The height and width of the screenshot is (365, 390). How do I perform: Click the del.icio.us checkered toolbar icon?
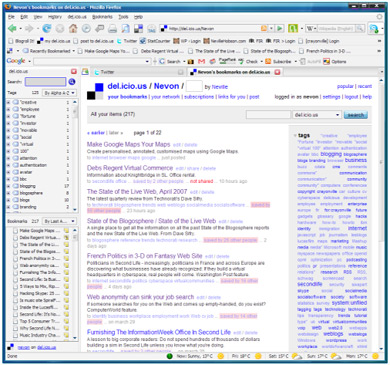[x=138, y=29]
